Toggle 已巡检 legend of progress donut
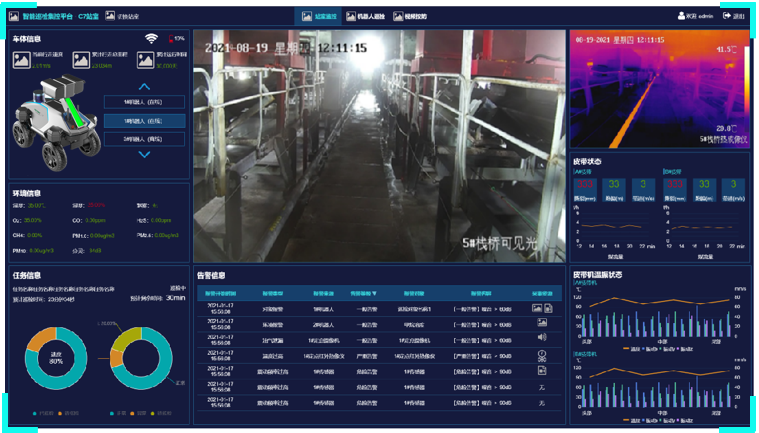Screen dimensions: 759x433 pos(43,414)
